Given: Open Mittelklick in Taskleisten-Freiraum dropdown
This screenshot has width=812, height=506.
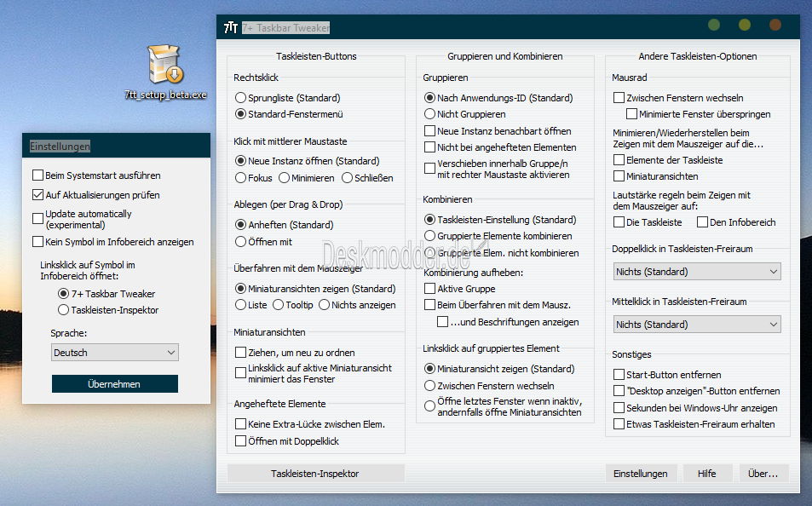Looking at the screenshot, I should click(x=697, y=325).
